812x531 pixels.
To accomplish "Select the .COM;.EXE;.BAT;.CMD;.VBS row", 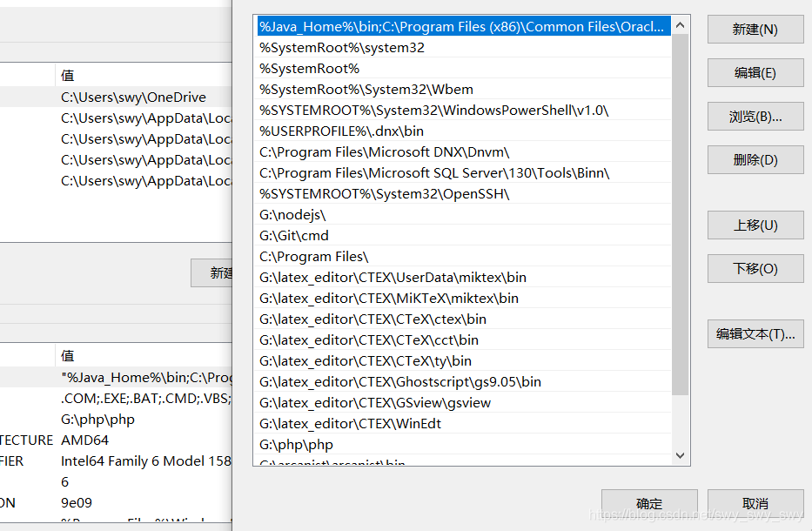I will [x=116, y=398].
